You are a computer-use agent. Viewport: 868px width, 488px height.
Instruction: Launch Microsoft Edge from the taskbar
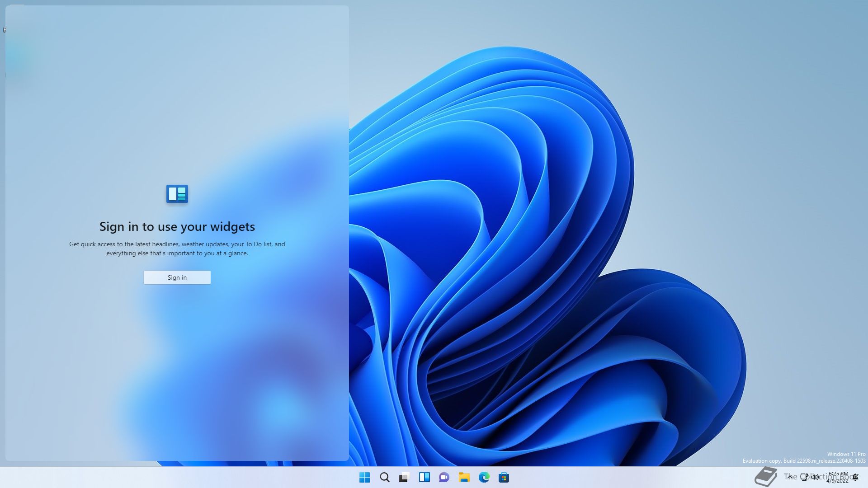tap(484, 477)
